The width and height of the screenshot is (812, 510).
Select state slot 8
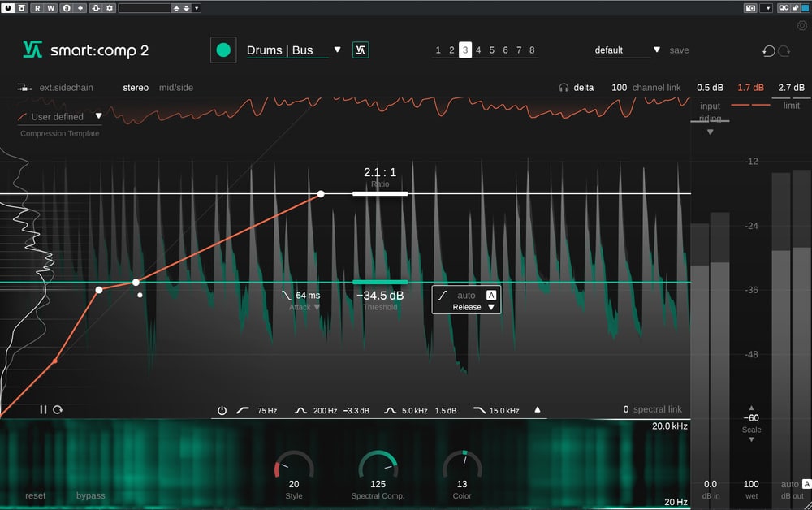pyautogui.click(x=532, y=50)
